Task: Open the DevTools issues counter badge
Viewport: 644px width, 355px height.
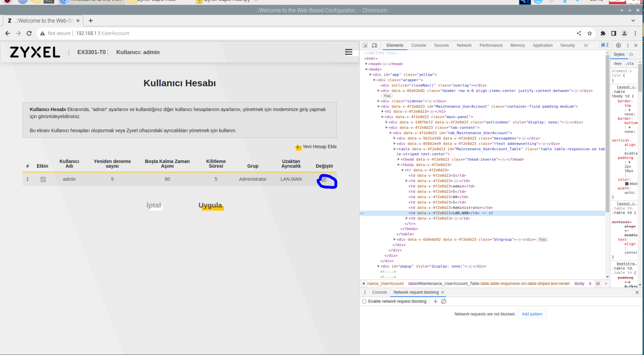Action: click(x=604, y=45)
